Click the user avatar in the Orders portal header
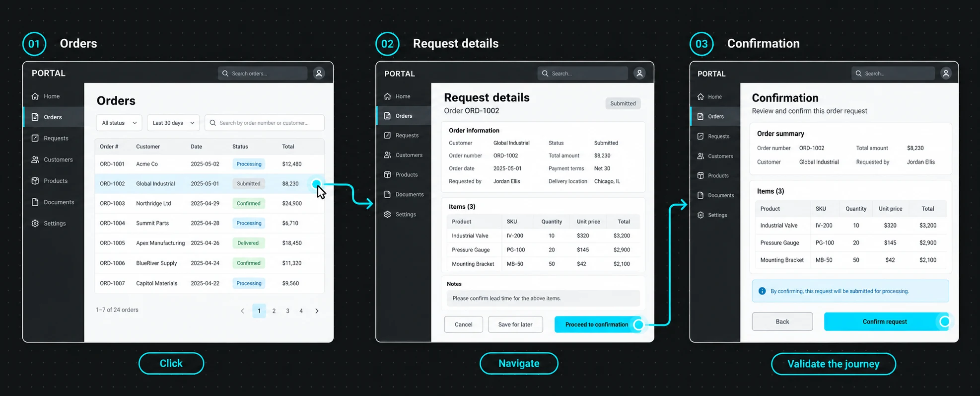This screenshot has width=980, height=396. (x=319, y=73)
